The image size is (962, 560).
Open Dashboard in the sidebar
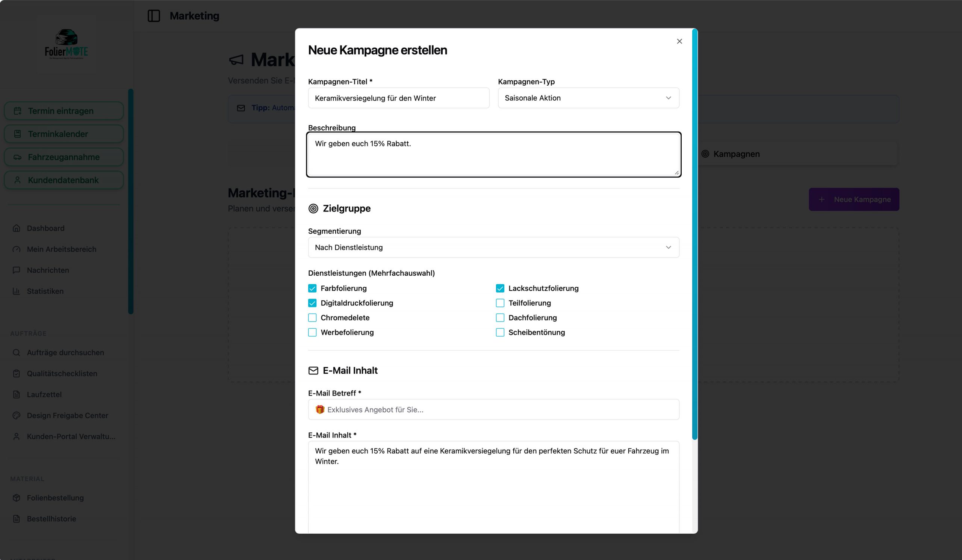[x=45, y=228]
